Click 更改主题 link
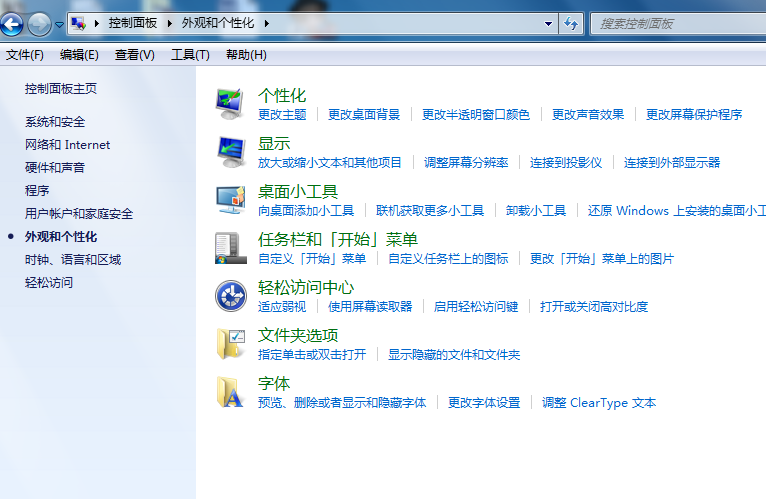Screen dimensions: 766x499 [282, 114]
